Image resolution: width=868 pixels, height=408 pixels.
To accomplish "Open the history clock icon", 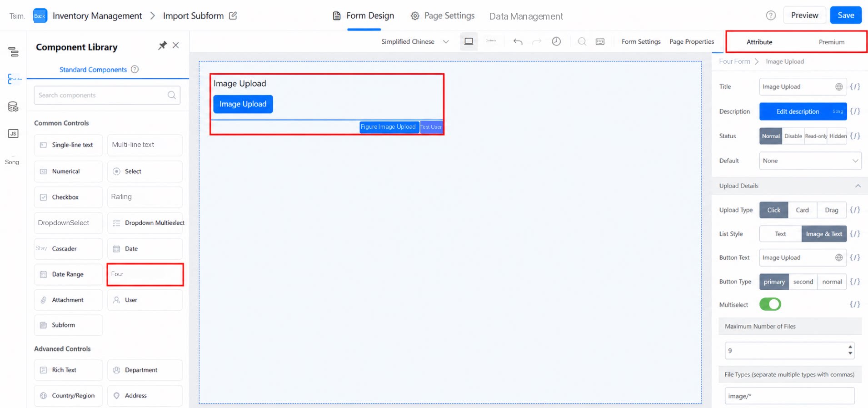I will 556,41.
